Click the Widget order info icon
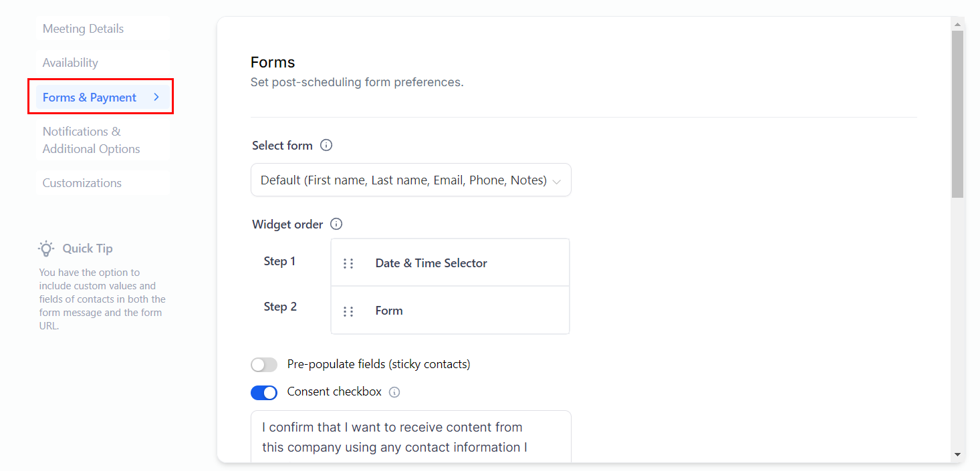This screenshot has width=980, height=471. (x=336, y=224)
